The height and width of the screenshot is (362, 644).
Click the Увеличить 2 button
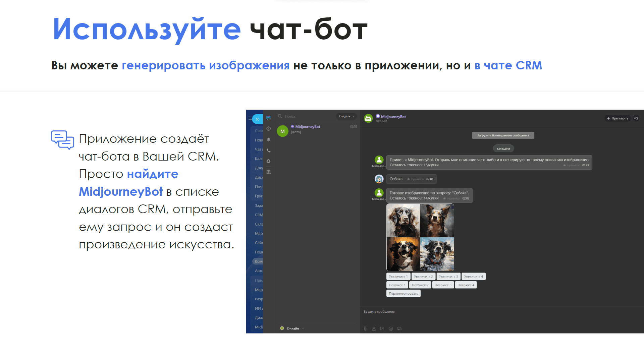[423, 277]
